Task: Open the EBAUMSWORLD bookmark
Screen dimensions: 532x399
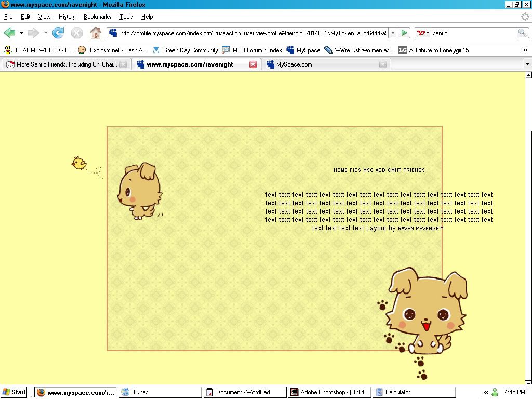Action: tap(38, 50)
